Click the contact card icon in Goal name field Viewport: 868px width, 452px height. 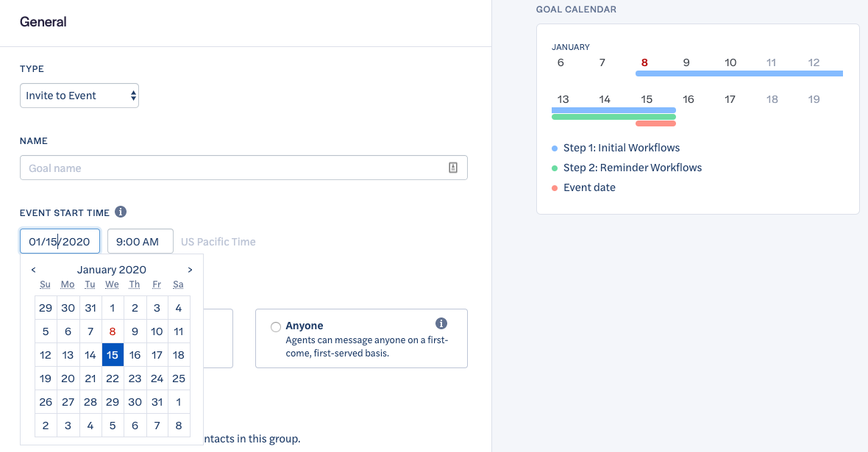(x=453, y=168)
